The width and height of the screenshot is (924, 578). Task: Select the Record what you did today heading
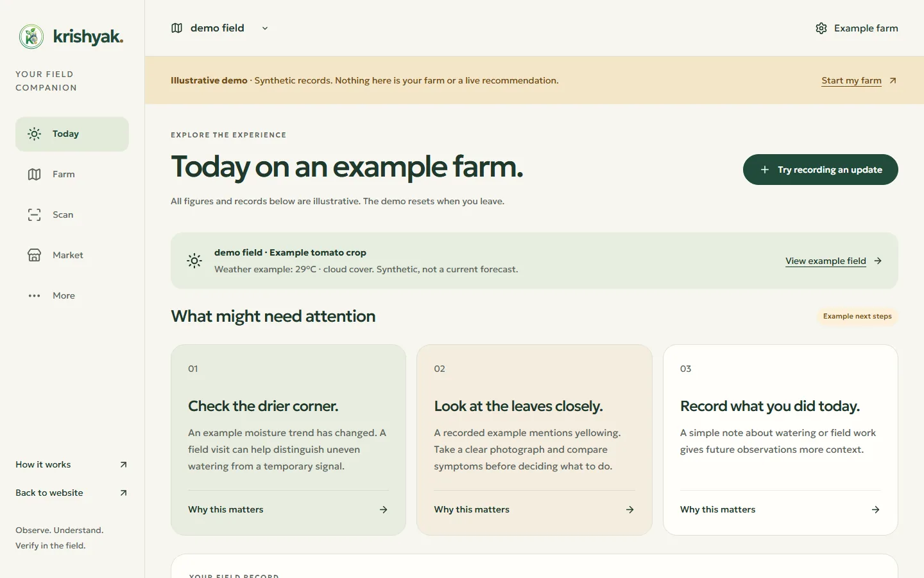tap(770, 406)
